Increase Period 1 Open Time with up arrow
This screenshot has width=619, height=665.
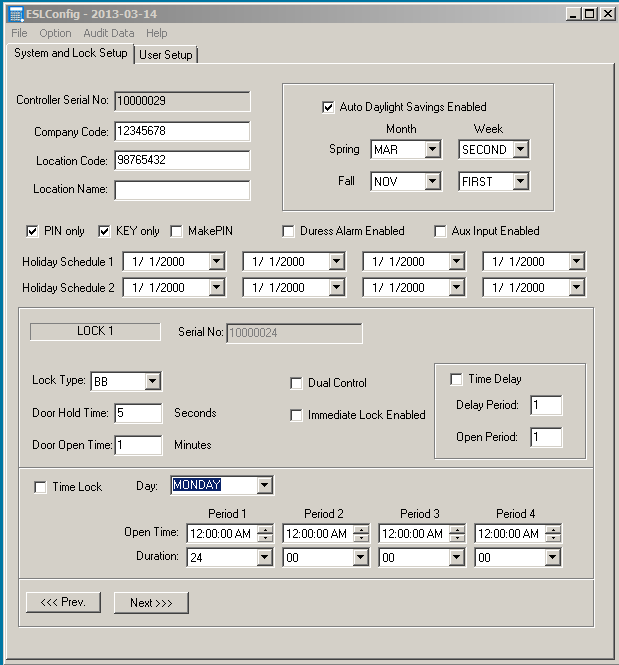coord(265,529)
